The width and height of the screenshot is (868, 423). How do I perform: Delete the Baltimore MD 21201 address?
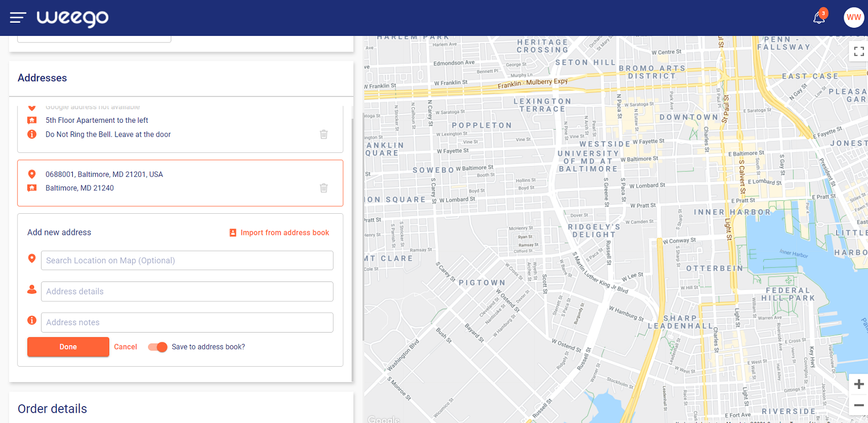324,188
